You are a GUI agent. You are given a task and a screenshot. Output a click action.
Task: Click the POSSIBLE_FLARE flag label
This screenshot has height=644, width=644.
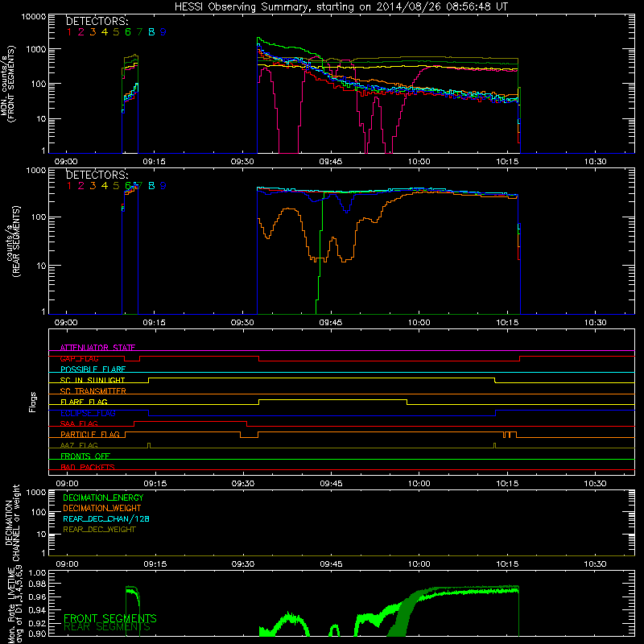point(93,369)
